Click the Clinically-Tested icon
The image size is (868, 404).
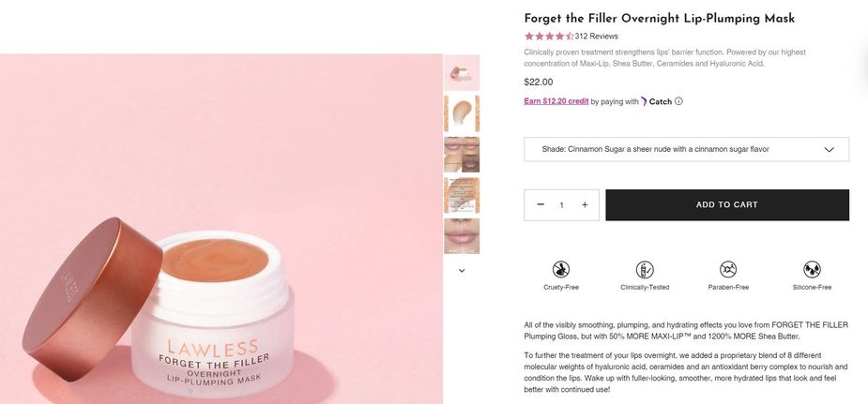coord(645,270)
